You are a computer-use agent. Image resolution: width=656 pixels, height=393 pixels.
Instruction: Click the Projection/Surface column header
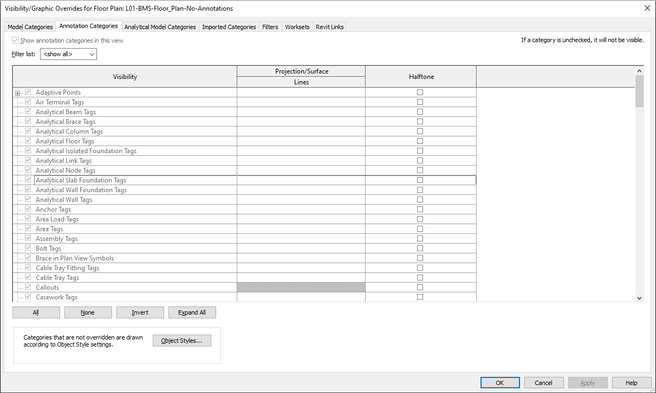[301, 71]
